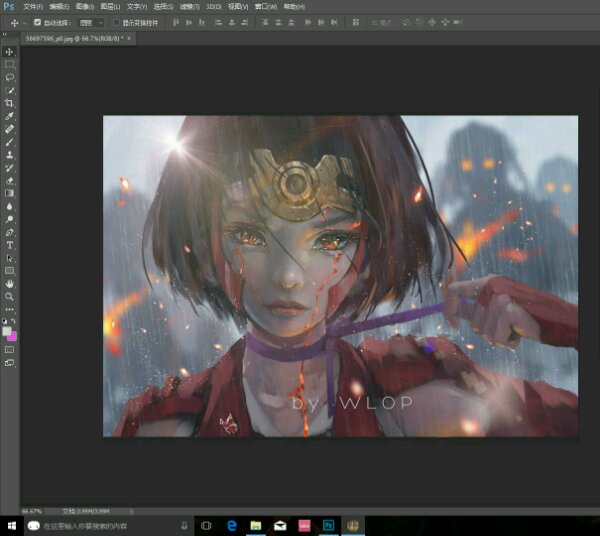
Task: Select the Rectangular Marquee tool
Action: (x=9, y=64)
